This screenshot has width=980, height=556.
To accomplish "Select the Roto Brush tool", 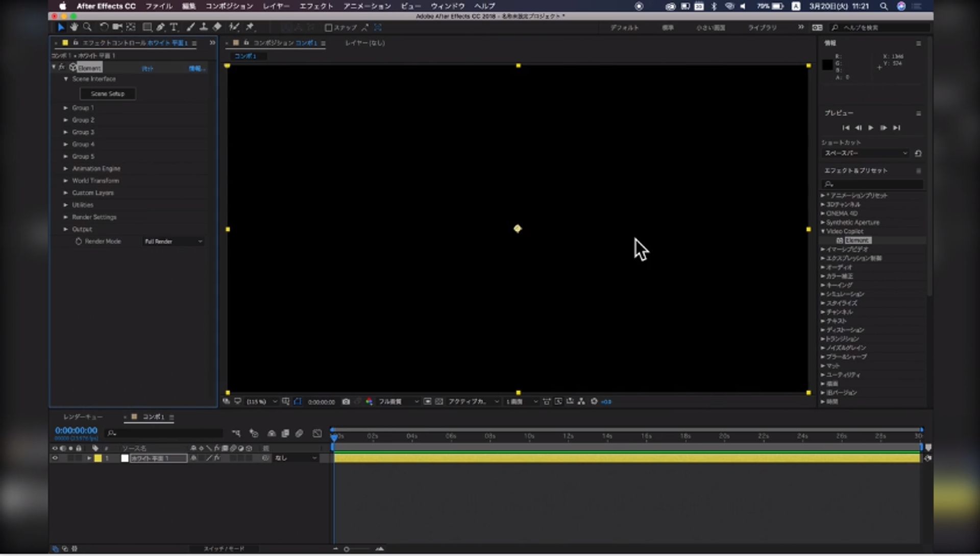I will pyautogui.click(x=234, y=28).
